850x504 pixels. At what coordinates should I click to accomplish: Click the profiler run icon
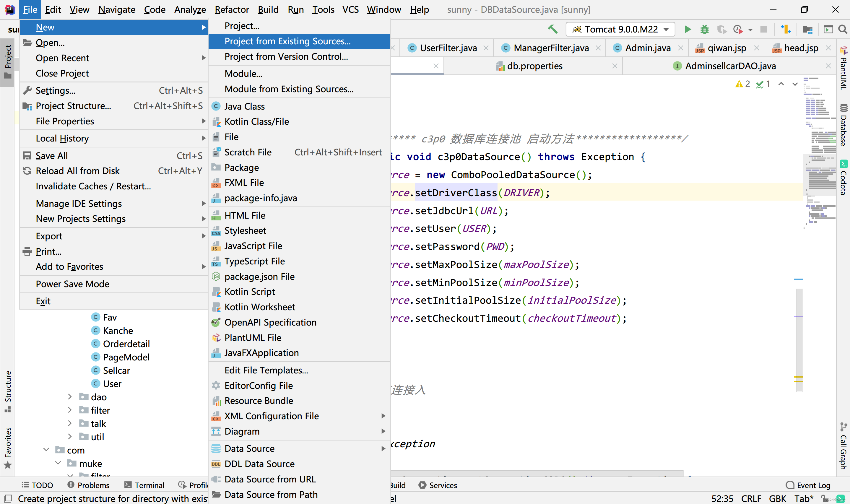pos(738,30)
